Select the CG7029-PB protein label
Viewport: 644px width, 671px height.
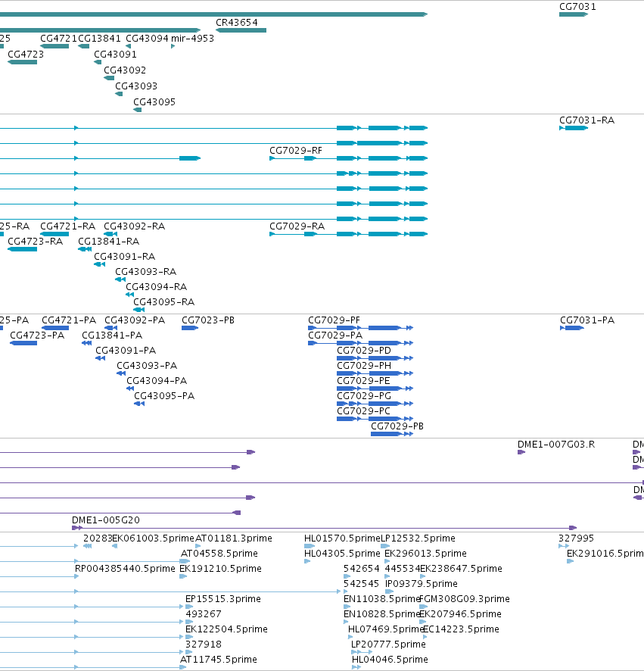(x=397, y=426)
